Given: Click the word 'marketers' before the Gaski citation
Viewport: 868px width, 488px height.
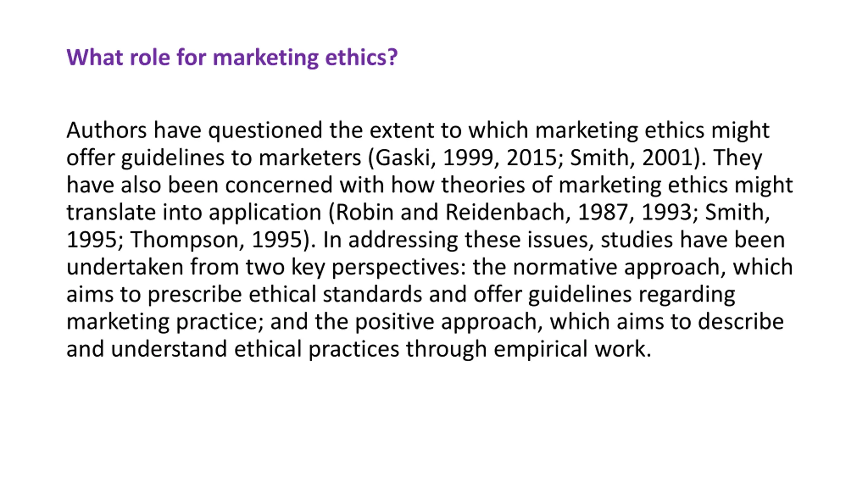Looking at the screenshot, I should [310, 158].
